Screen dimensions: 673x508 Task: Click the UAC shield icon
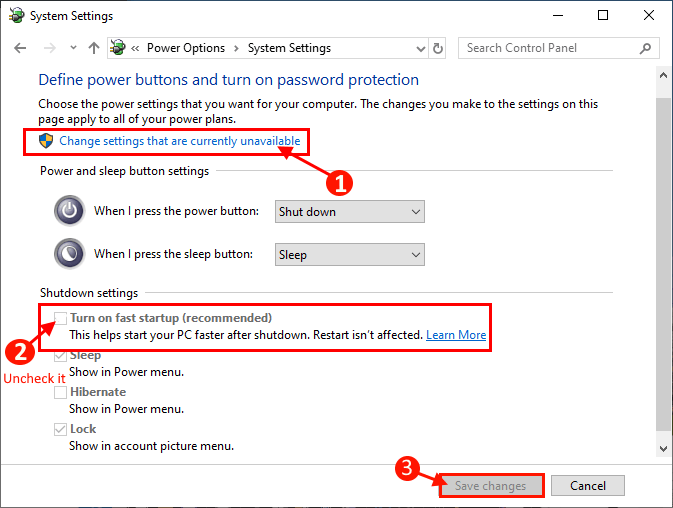pyautogui.click(x=46, y=141)
